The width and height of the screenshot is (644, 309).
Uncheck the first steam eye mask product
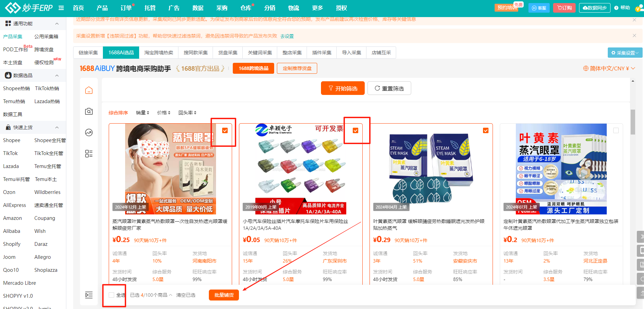click(x=225, y=130)
